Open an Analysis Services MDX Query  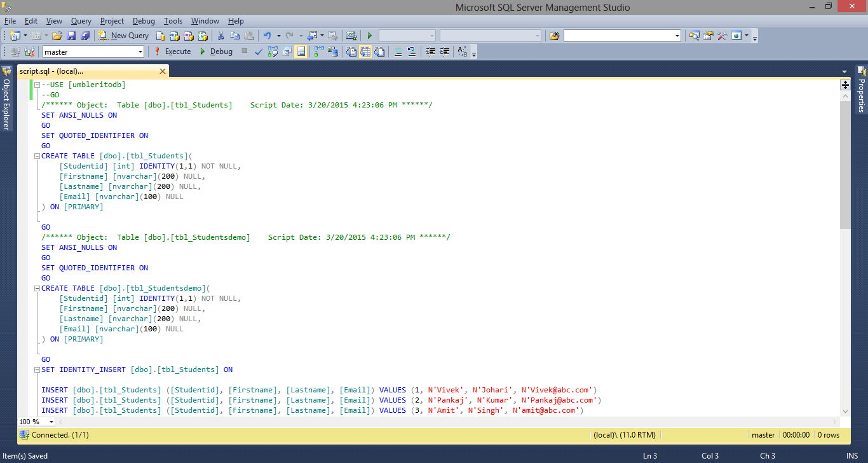coord(175,36)
